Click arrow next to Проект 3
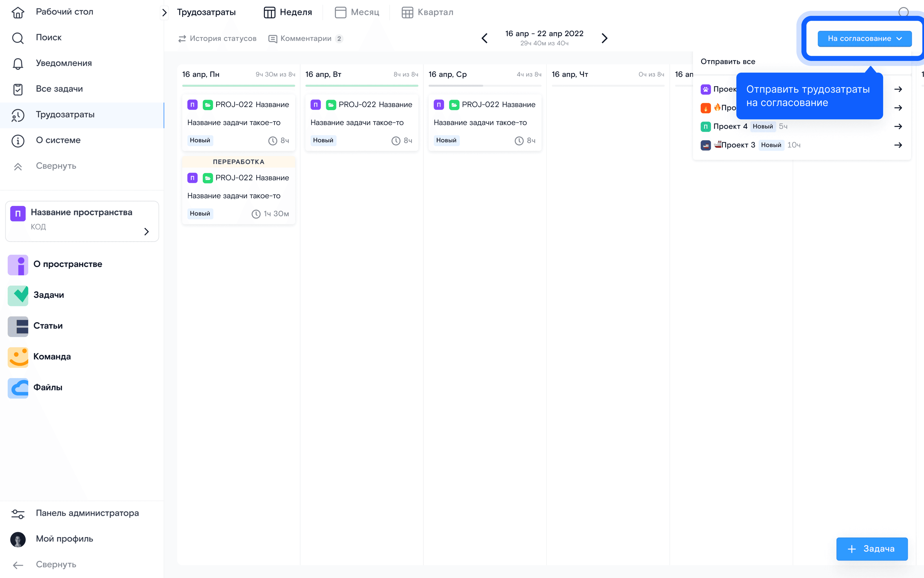The image size is (924, 578). (x=898, y=145)
